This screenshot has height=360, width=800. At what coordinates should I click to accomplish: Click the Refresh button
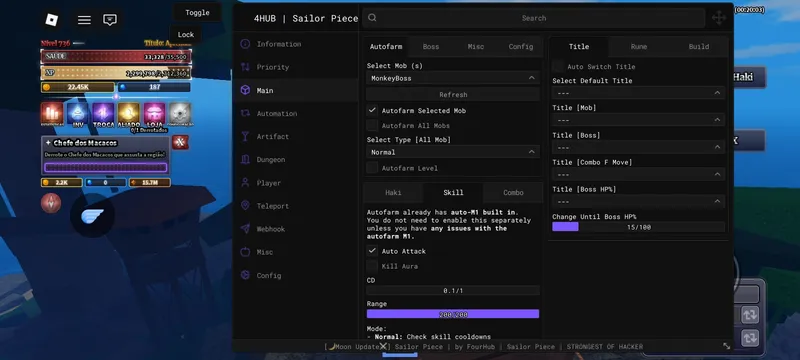[x=453, y=94]
